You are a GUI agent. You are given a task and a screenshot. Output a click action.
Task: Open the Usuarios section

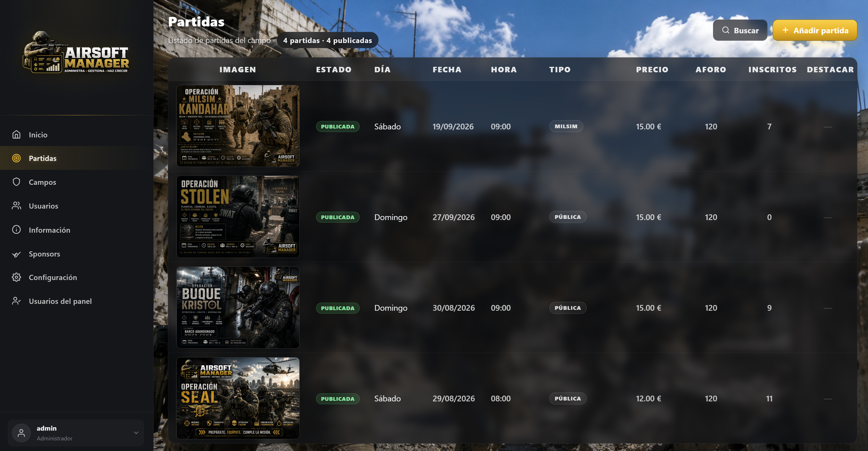click(x=77, y=206)
